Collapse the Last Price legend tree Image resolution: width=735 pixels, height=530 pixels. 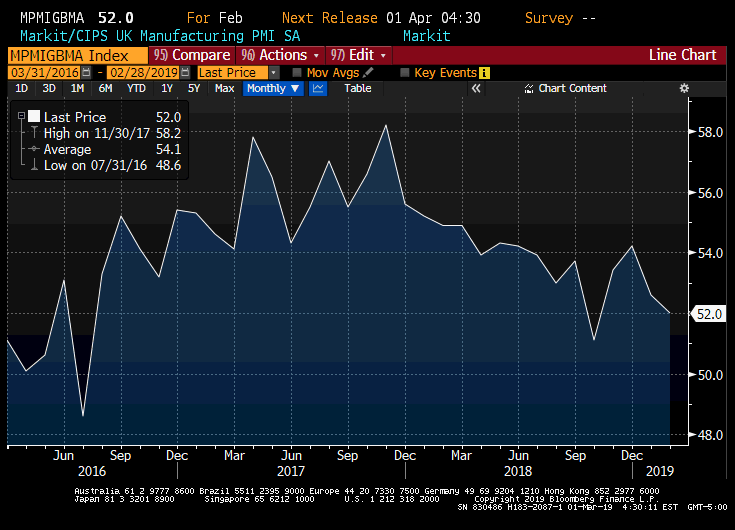coord(21,116)
